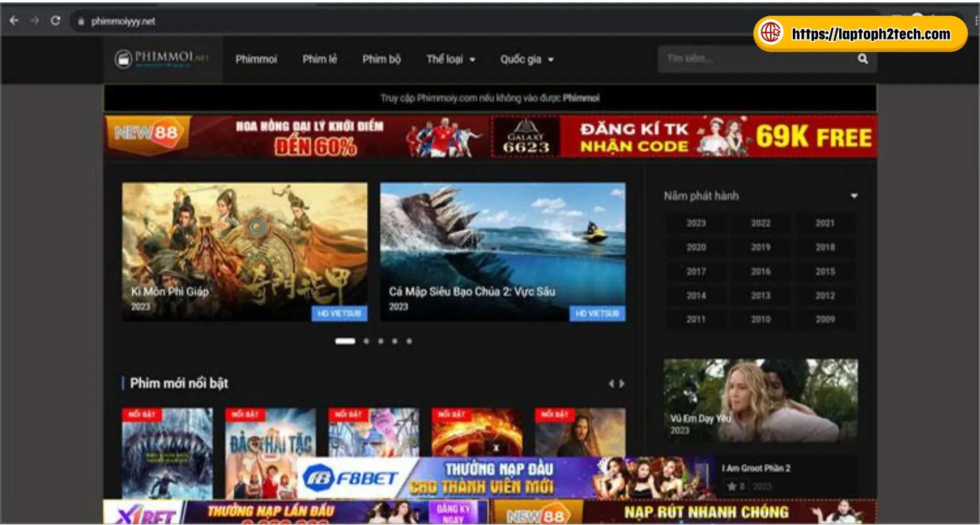Click HD VIETSUB badge on Cá Mập banner
Viewport: 980px width, 525px height.
pyautogui.click(x=597, y=313)
